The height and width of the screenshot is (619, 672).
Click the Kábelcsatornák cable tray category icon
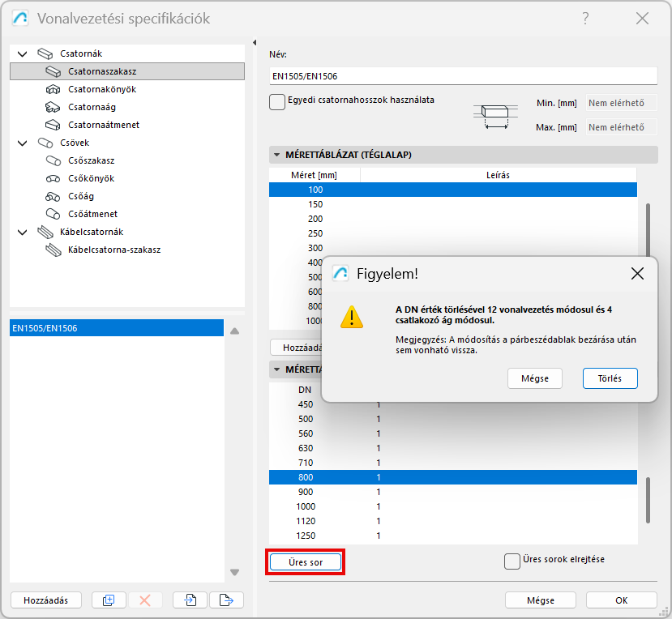[45, 233]
